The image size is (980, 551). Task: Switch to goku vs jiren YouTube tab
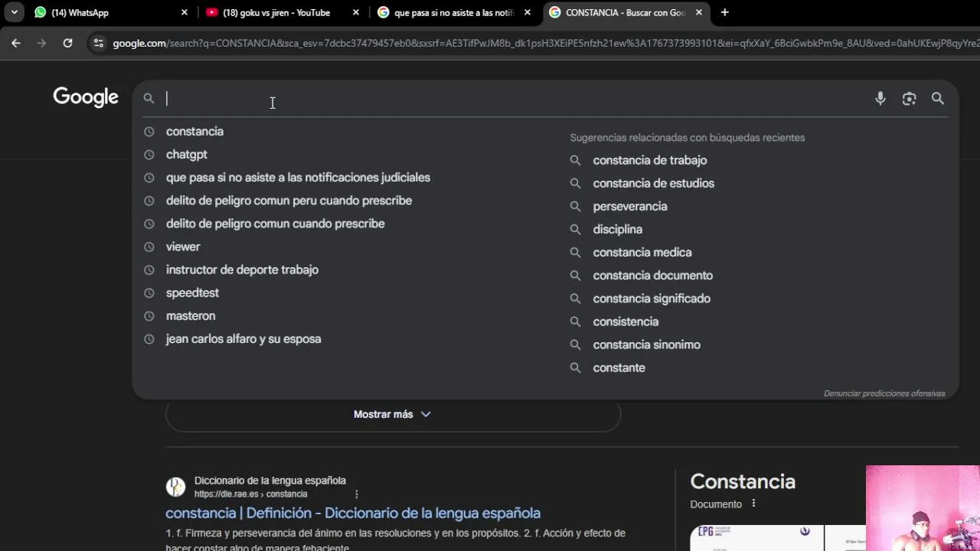pos(283,12)
